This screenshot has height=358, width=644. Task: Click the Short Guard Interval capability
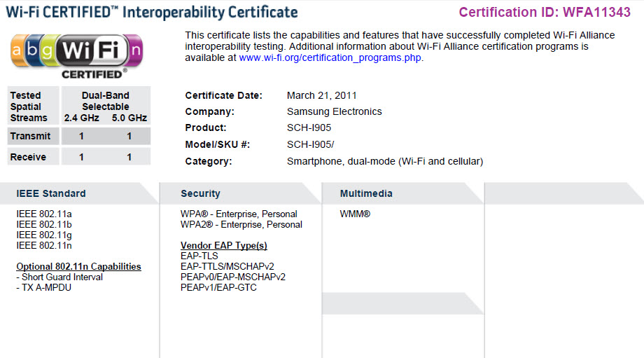[62, 277]
